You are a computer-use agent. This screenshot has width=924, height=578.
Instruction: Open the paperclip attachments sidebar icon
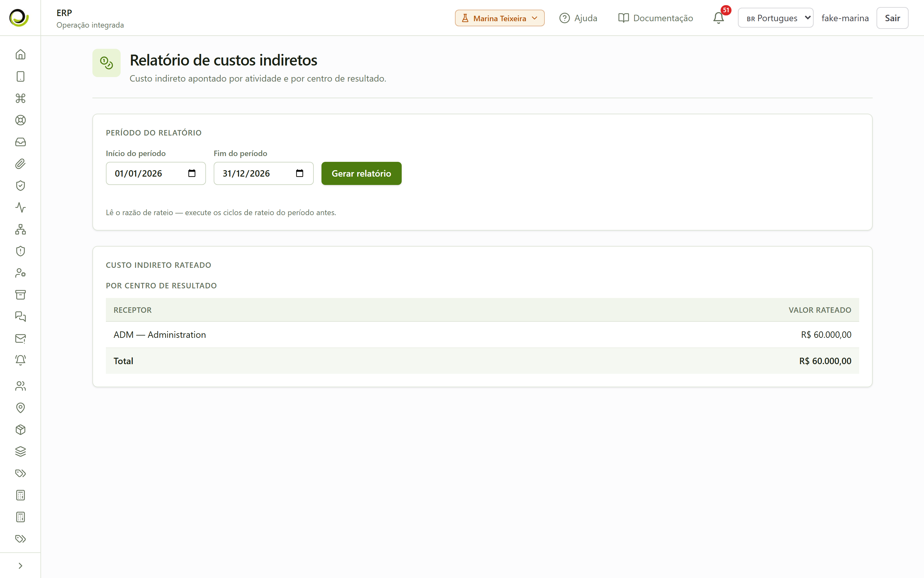[21, 164]
